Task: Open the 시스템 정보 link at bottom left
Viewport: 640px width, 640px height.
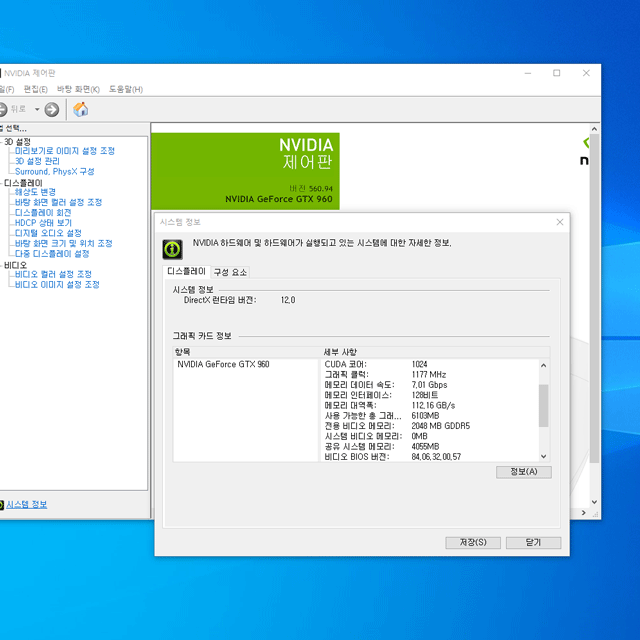Action: (x=27, y=504)
